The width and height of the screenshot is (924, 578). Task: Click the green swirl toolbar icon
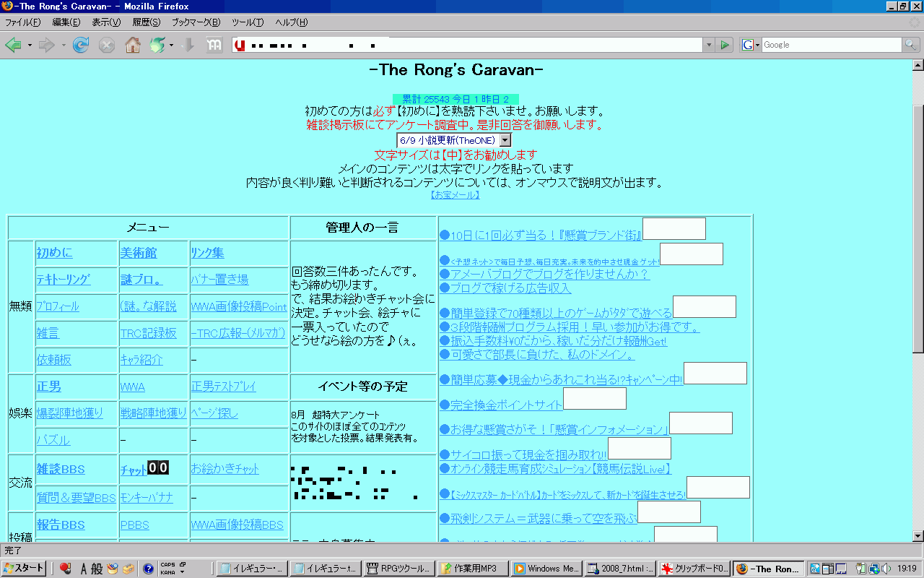157,46
